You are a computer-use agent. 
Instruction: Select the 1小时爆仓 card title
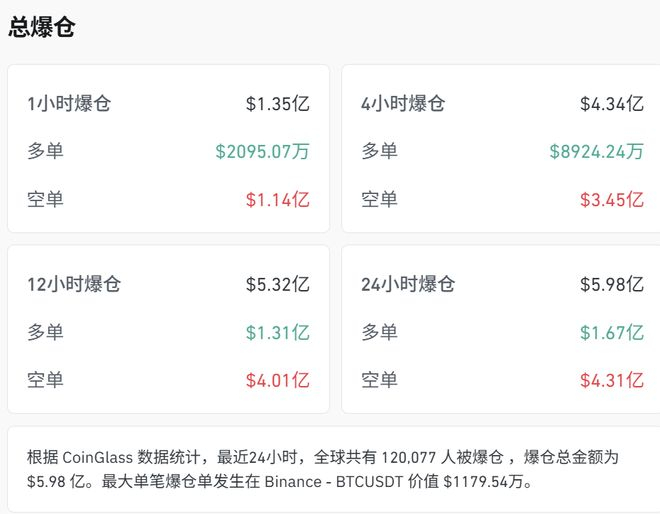[x=69, y=104]
